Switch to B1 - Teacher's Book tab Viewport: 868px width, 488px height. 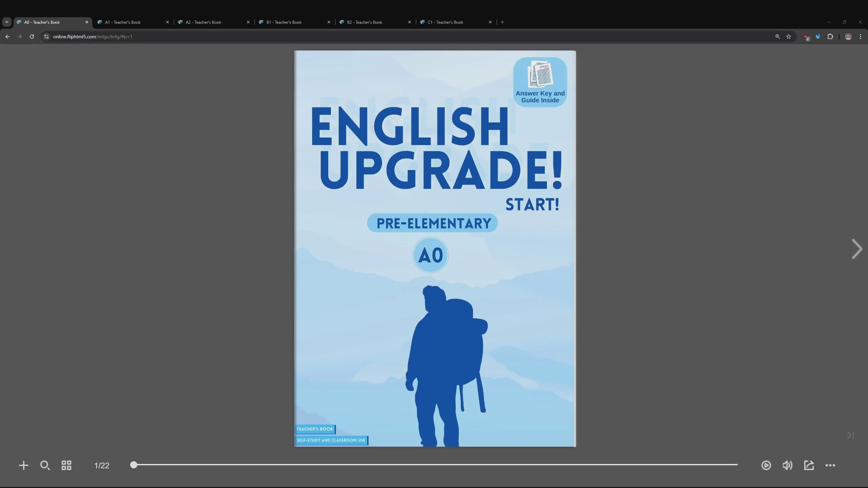click(295, 22)
